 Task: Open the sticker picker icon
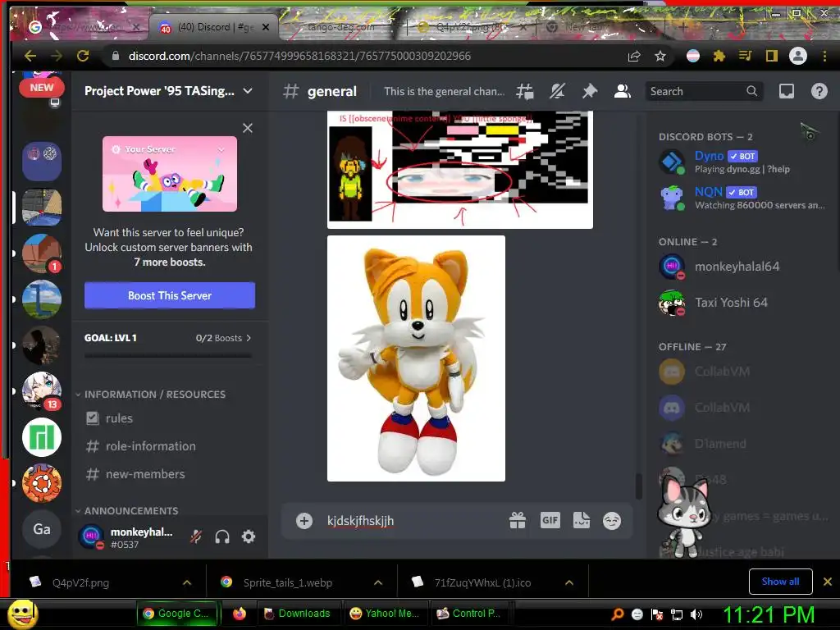(x=582, y=520)
